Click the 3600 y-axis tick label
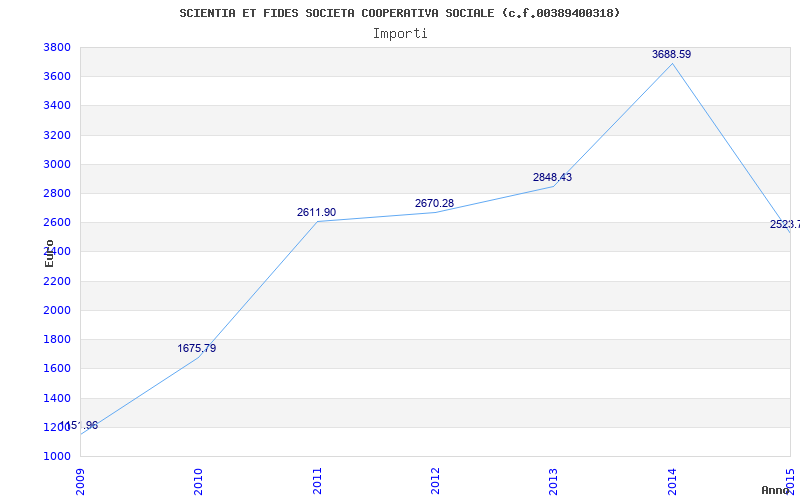This screenshot has width=800, height=500. click(57, 77)
